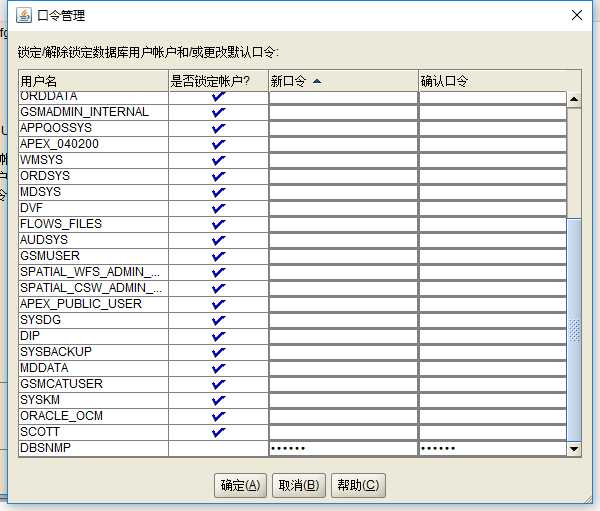
Task: Click the 是否锁定帐户? column header
Action: click(218, 81)
